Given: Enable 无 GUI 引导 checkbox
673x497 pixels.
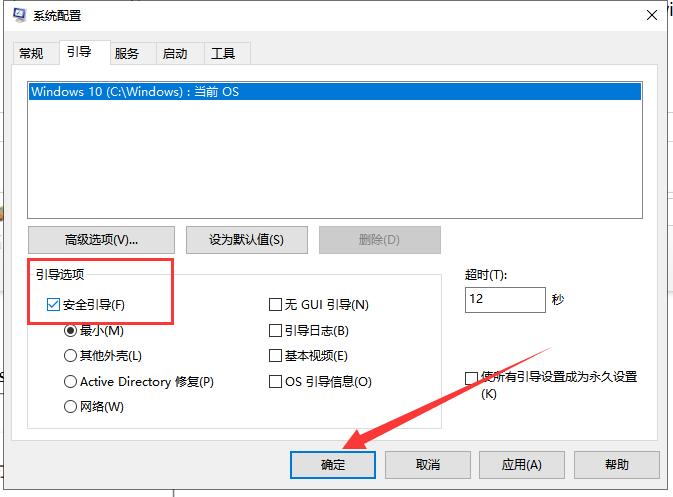Looking at the screenshot, I should tap(276, 305).
